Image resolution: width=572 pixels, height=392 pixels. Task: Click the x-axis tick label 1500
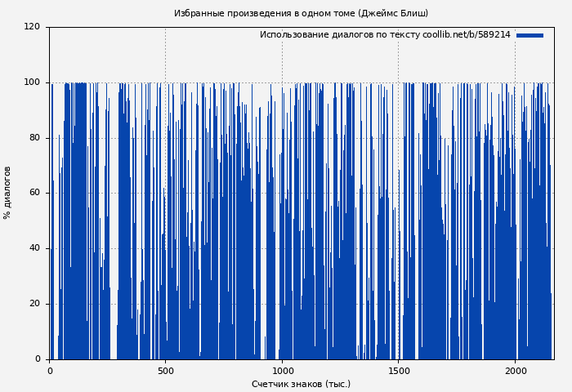[x=398, y=371]
